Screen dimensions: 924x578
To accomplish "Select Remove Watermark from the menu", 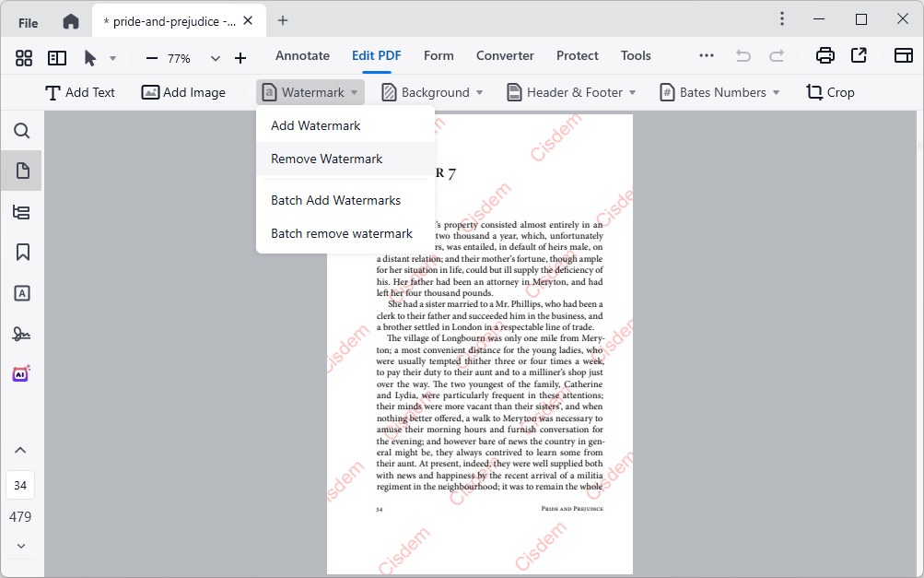I will pos(326,159).
